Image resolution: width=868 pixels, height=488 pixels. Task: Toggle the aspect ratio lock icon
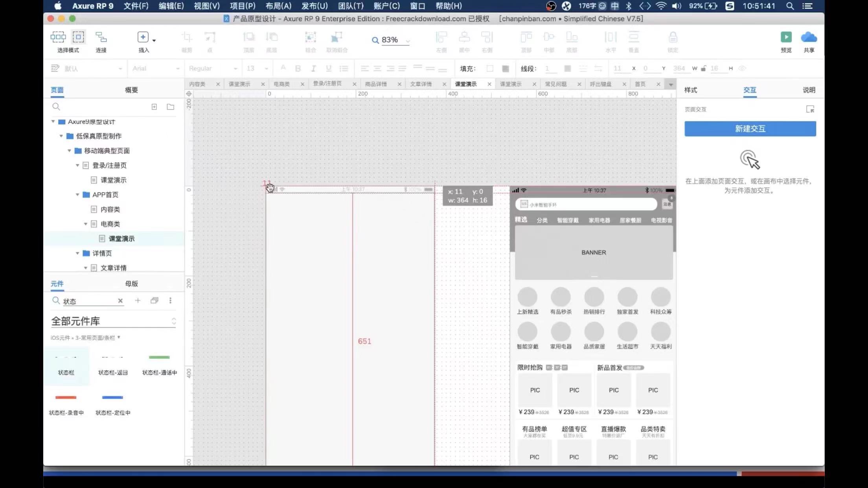tap(703, 68)
